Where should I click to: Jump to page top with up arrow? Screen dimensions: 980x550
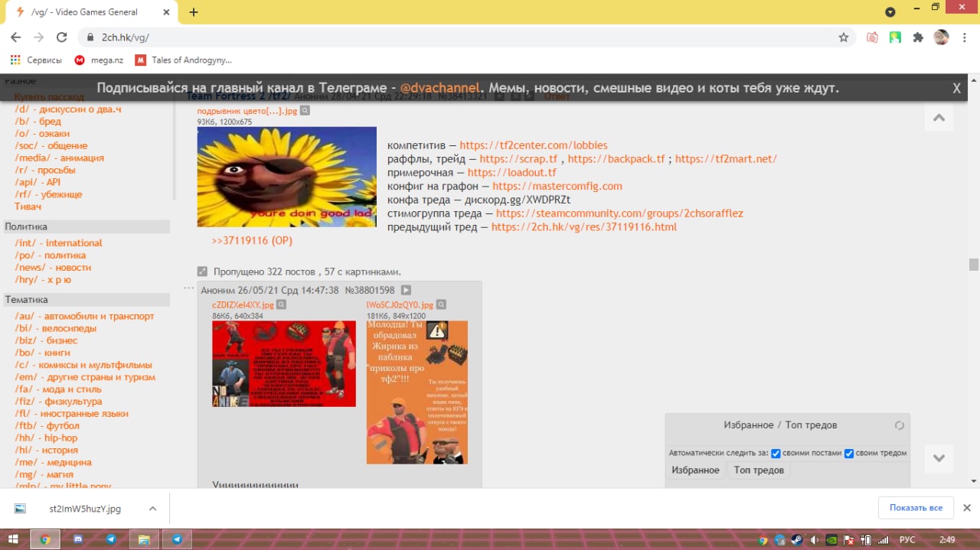939,118
